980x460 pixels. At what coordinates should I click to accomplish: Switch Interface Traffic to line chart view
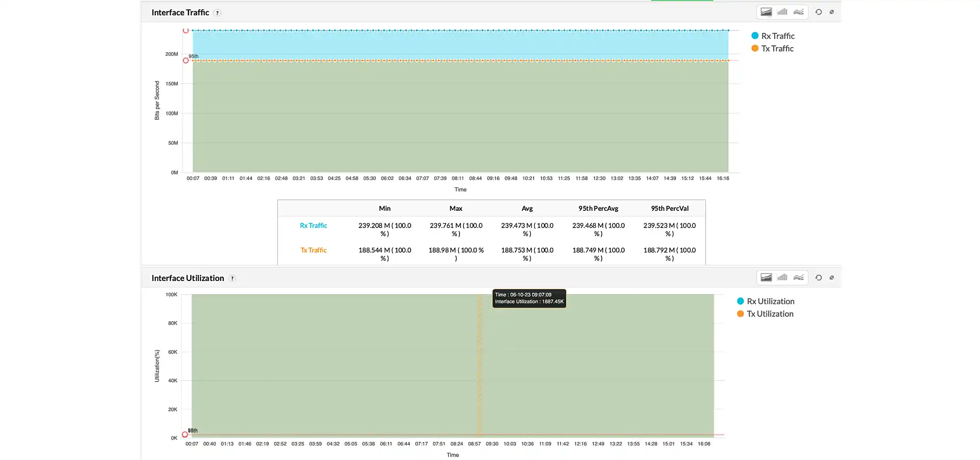coord(799,11)
